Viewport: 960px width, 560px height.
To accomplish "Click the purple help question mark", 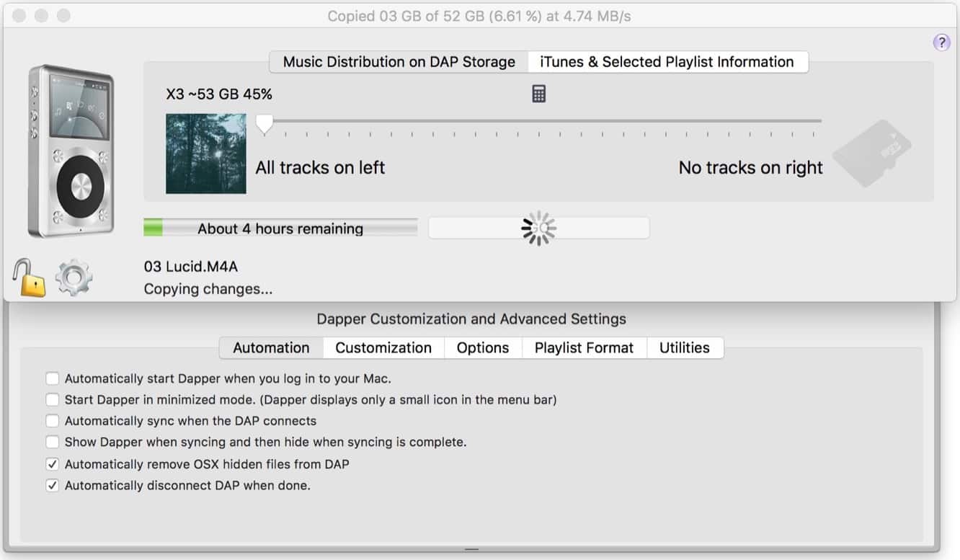I will tap(941, 43).
